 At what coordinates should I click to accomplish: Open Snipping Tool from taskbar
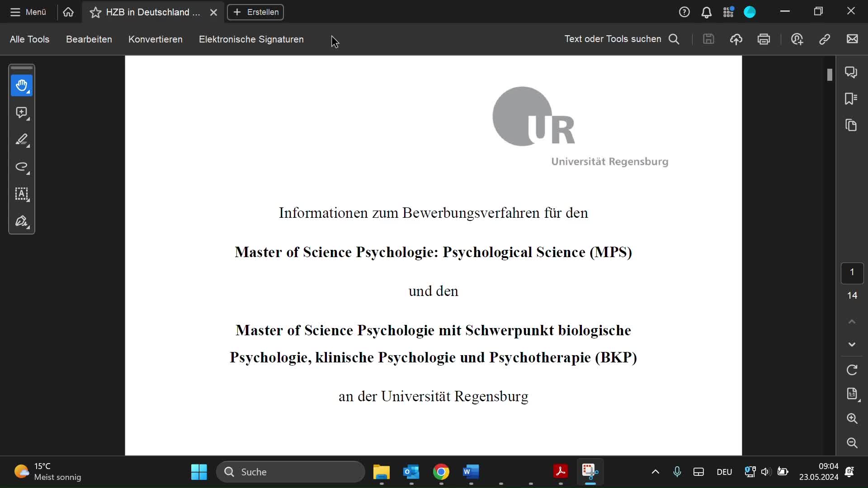pos(590,472)
